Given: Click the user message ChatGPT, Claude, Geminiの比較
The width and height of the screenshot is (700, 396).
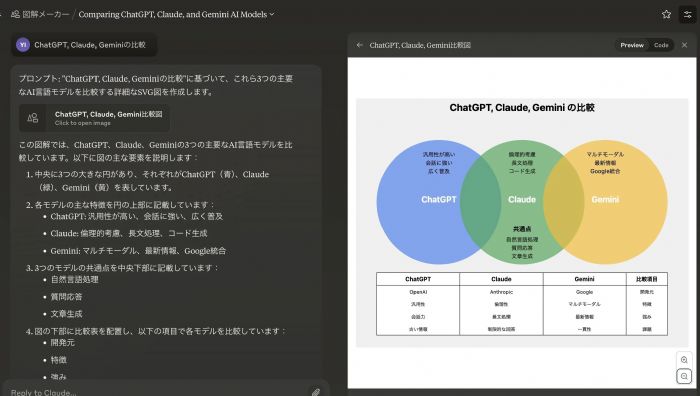Looking at the screenshot, I should click(90, 45).
